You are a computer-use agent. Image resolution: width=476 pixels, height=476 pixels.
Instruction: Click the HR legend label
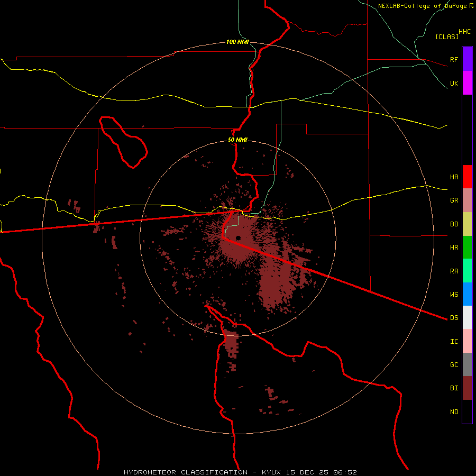[454, 248]
